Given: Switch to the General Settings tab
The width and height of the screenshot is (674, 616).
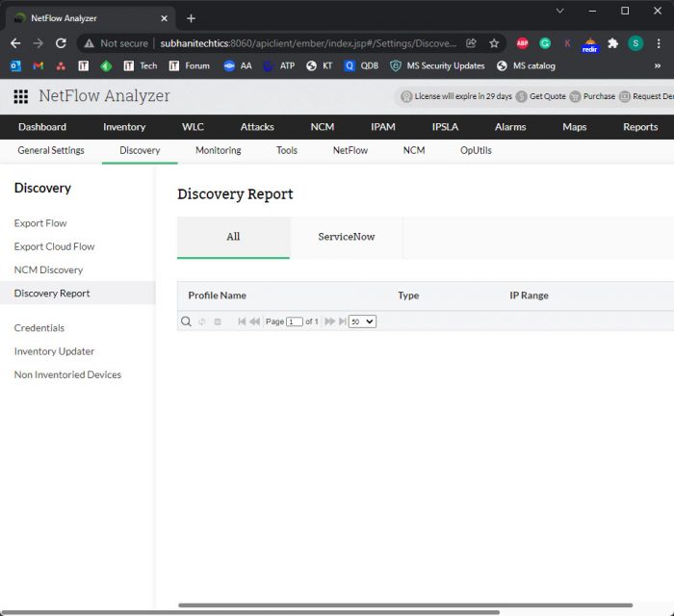Looking at the screenshot, I should point(51,150).
